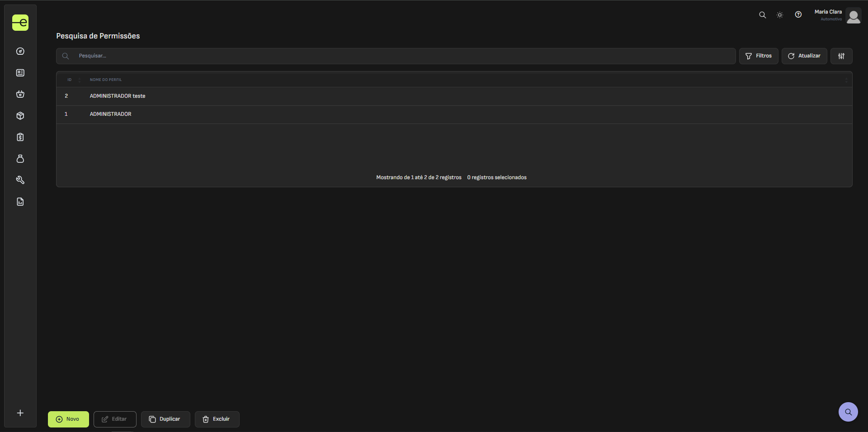
Task: Click the Pesquisa de Permissões heading
Action: tap(98, 36)
